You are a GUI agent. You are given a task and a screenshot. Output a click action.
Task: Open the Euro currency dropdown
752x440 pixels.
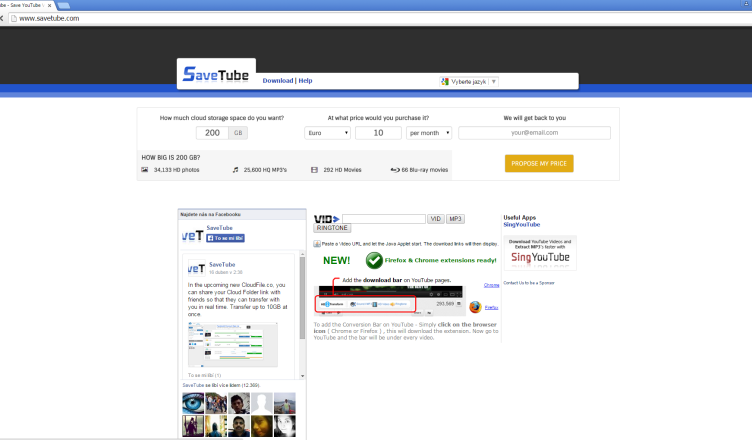click(x=328, y=133)
